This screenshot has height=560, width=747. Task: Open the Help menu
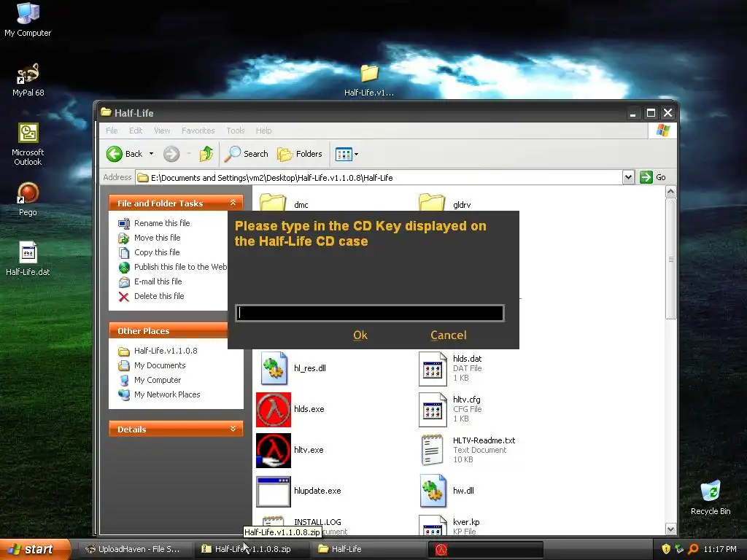[263, 131]
